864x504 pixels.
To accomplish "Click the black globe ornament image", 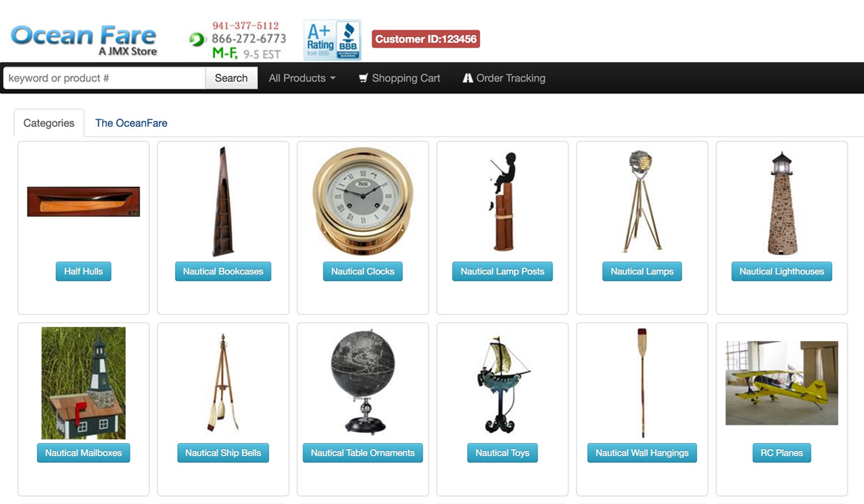I will [x=363, y=382].
